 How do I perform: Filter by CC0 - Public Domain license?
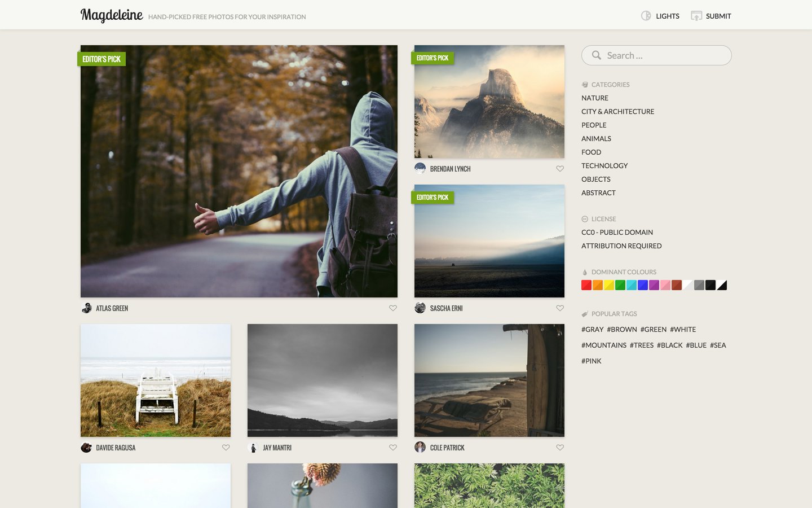click(617, 233)
